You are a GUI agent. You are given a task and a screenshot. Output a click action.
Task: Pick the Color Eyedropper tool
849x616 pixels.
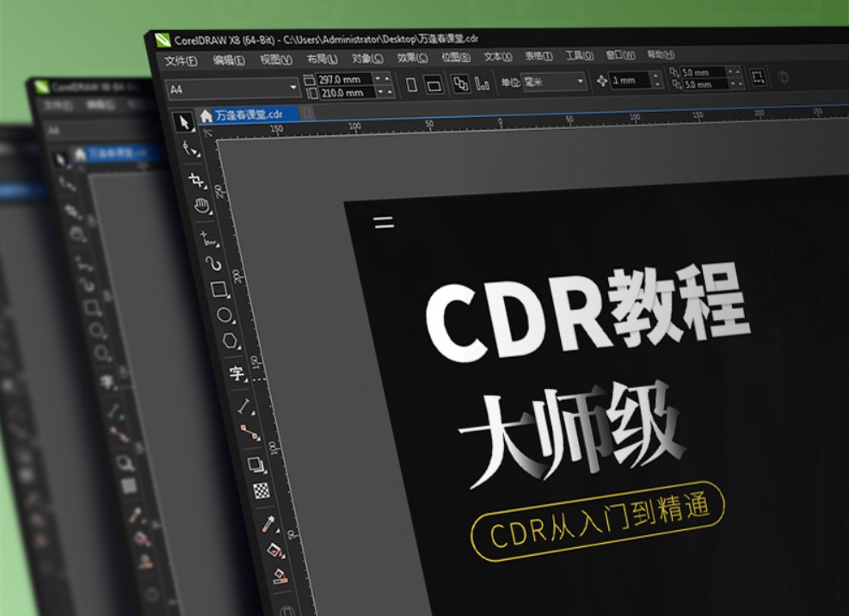pos(269,523)
